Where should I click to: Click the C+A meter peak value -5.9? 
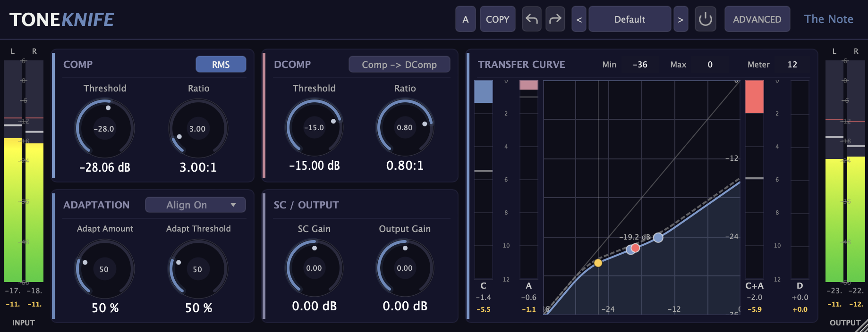[755, 309]
